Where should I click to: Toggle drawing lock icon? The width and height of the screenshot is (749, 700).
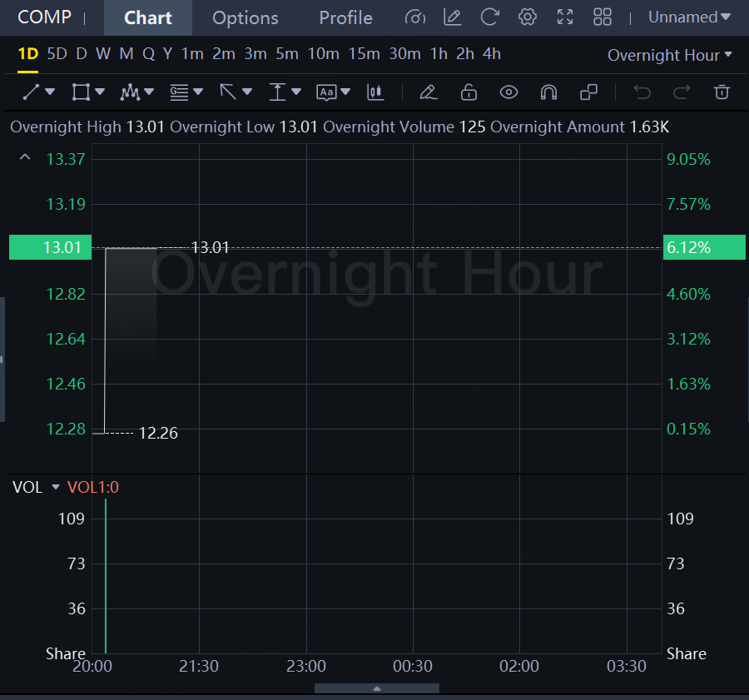tap(469, 92)
